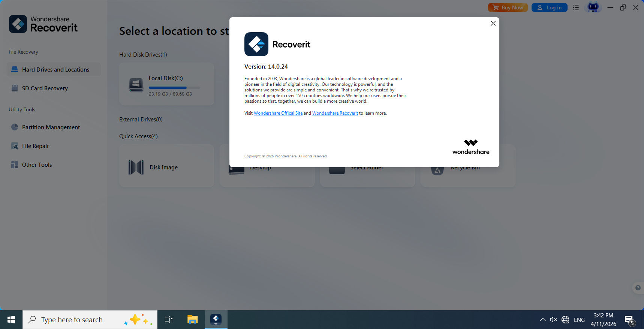644x329 pixels.
Task: Click the muted volume tray icon
Action: click(554, 320)
